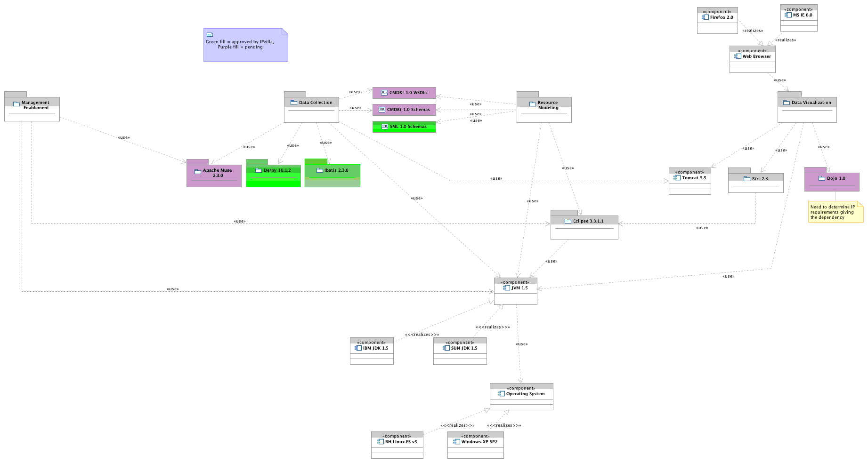Select the JVM 1.5 component icon
This screenshot has height=463, width=868.
coord(507,288)
